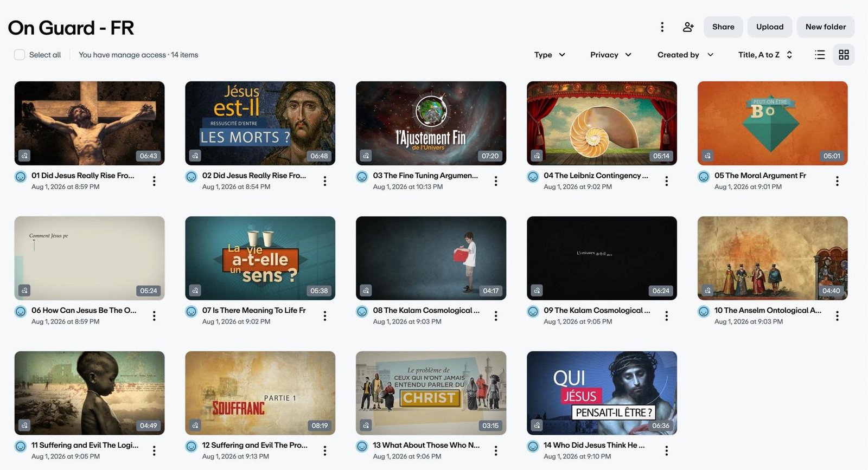868x470 pixels.
Task: Open more options for 07 Is There Meaning To Life
Action: [325, 316]
